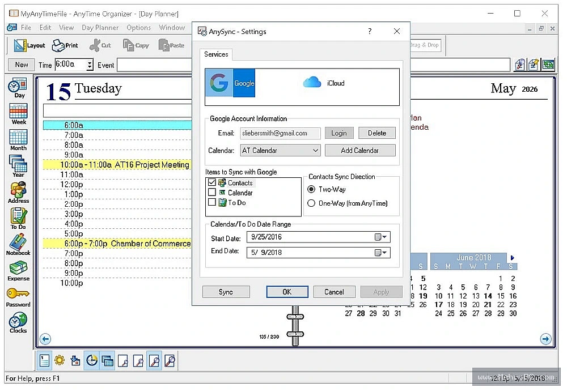Go to previous page arrow at bottom left
Screen dimensions: 567x392
click(45, 339)
